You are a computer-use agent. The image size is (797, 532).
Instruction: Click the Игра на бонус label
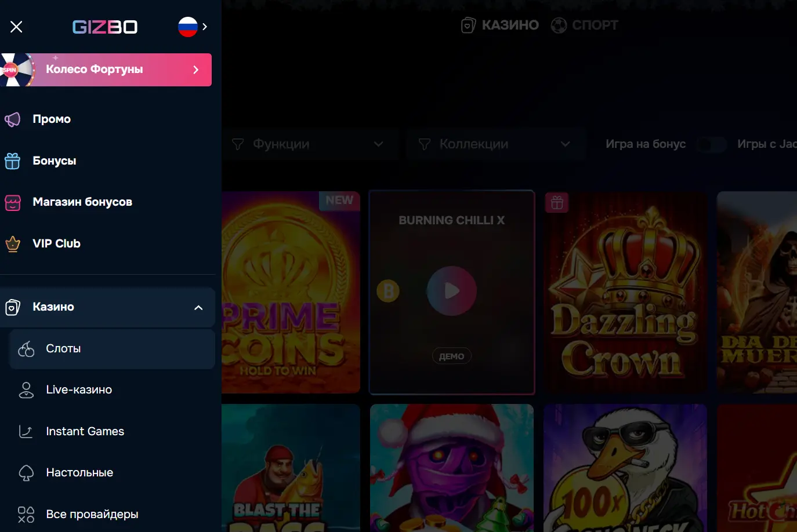coord(646,144)
